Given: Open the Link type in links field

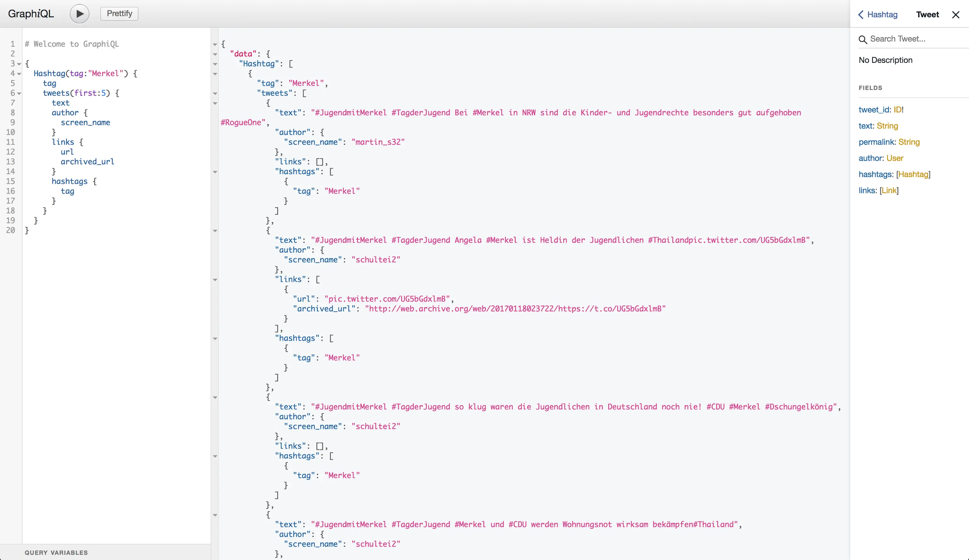Looking at the screenshot, I should pos(889,190).
